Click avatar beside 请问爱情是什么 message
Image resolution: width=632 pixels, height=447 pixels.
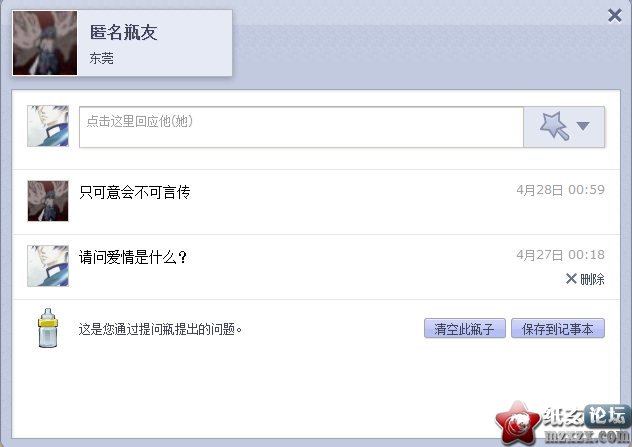pos(48,266)
